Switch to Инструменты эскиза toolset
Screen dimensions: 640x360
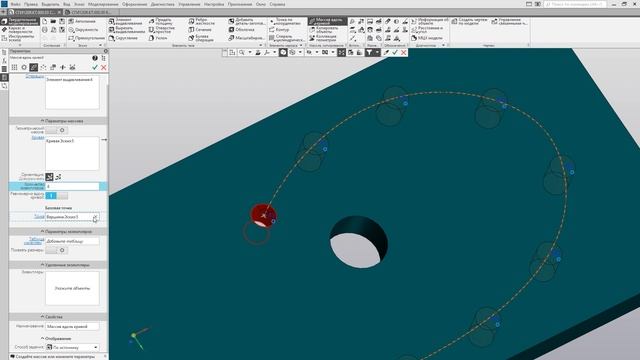pyautogui.click(x=20, y=38)
